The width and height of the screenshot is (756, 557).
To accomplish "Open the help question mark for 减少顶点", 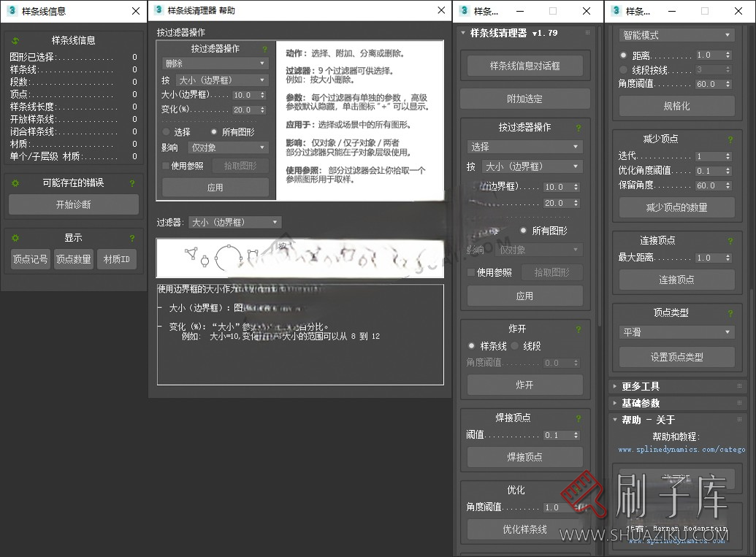I will point(730,139).
